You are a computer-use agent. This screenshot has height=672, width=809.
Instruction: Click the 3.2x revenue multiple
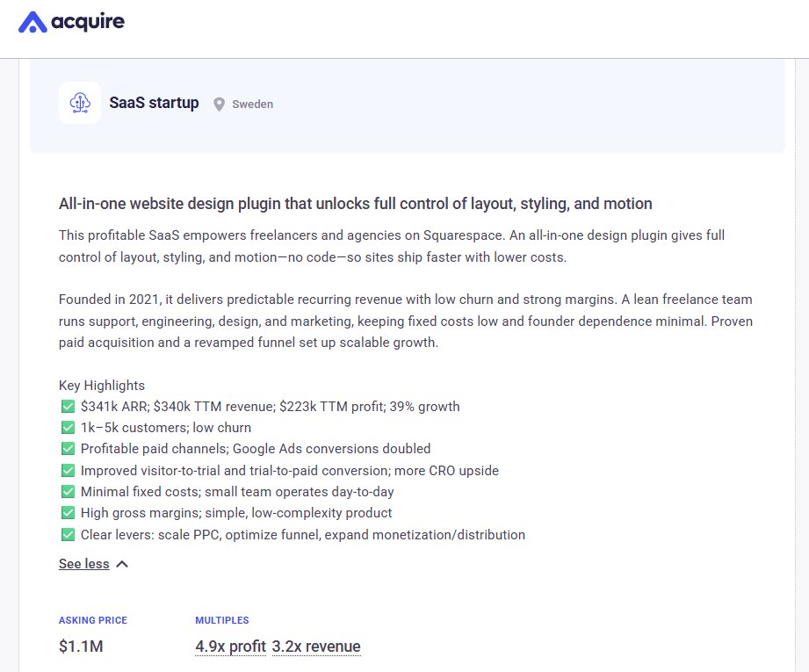[x=316, y=647]
